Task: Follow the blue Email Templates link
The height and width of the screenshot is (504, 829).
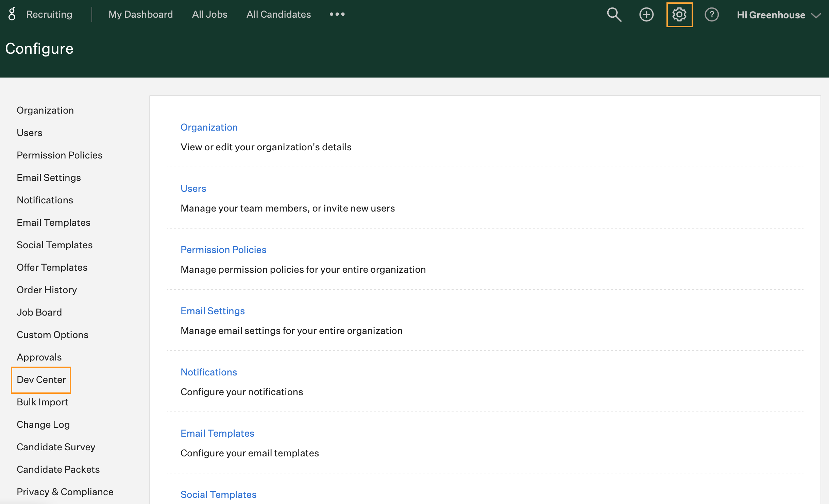Action: tap(217, 433)
